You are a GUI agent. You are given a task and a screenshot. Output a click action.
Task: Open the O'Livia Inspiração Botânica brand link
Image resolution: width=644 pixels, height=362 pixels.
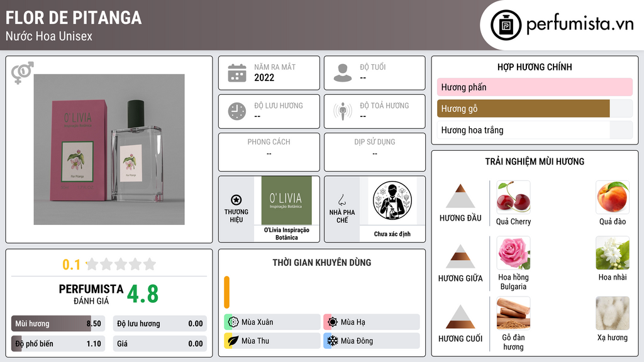click(287, 234)
